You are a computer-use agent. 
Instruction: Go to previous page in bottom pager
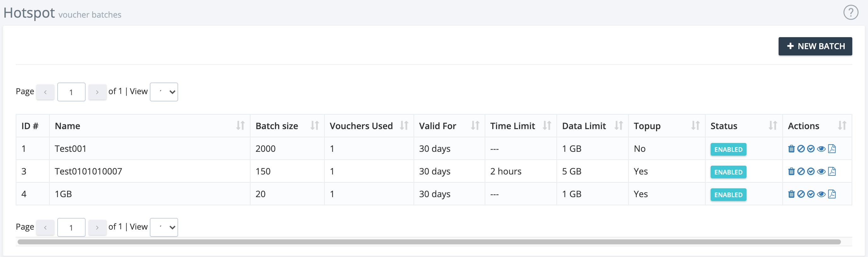pos(45,228)
